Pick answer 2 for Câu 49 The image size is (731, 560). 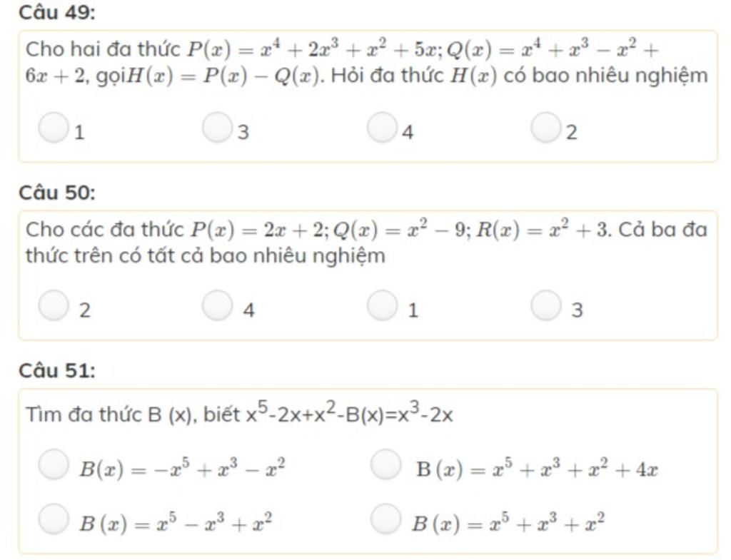(546, 128)
